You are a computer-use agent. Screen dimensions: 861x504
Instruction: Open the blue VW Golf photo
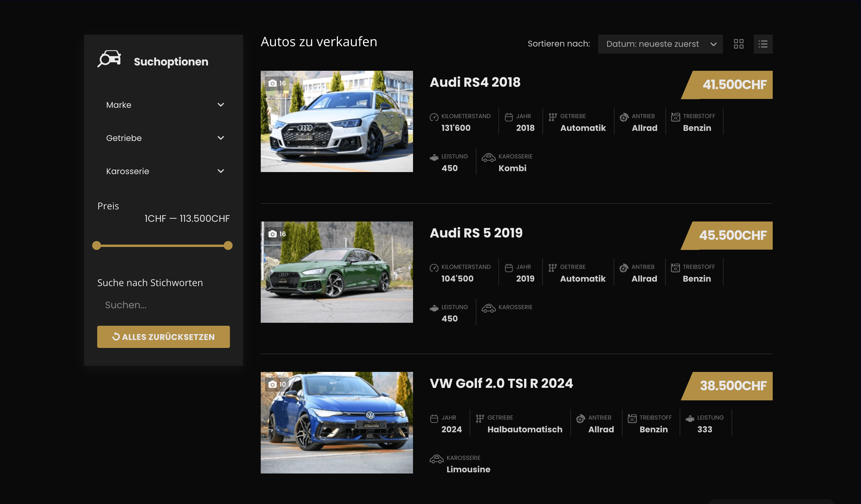337,422
